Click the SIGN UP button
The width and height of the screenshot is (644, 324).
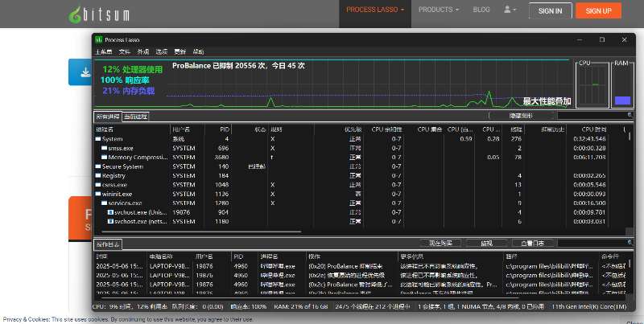[598, 11]
